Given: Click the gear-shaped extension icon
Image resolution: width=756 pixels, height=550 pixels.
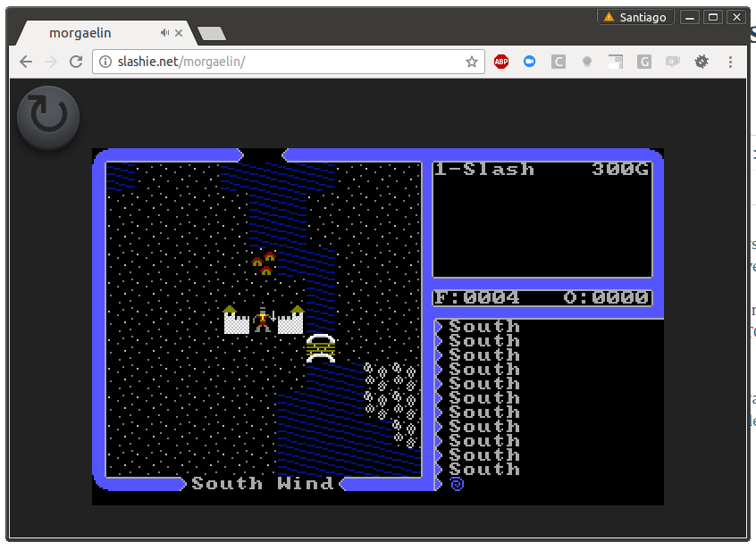Looking at the screenshot, I should point(701,62).
